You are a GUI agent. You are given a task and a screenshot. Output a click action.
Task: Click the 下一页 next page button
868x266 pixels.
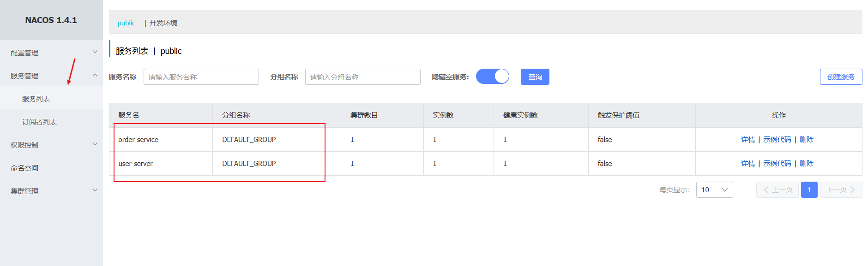click(841, 190)
